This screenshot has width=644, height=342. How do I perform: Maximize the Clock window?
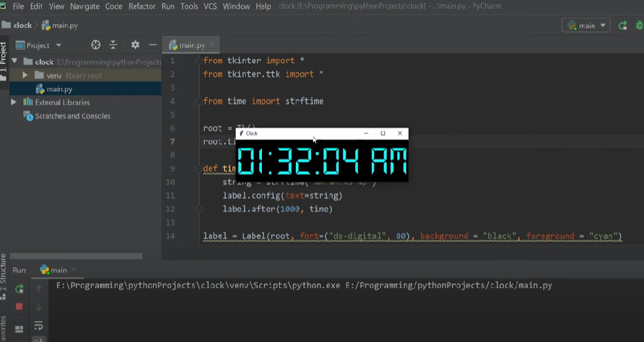(x=383, y=133)
